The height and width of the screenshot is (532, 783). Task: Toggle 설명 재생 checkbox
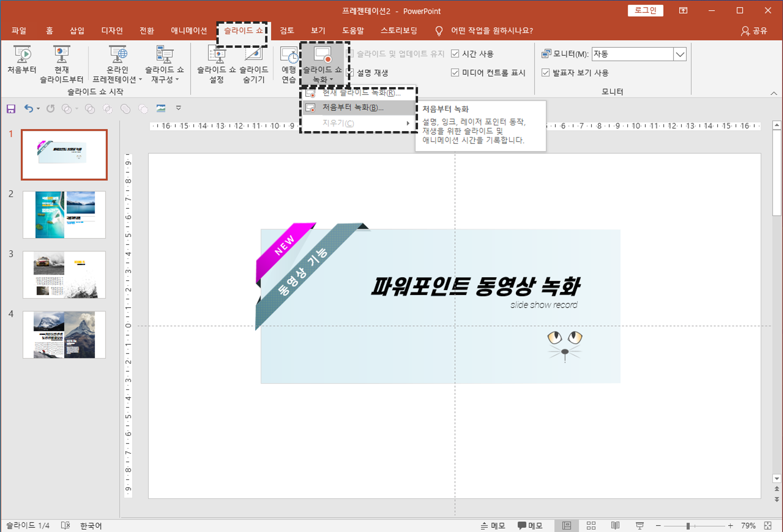pos(350,73)
